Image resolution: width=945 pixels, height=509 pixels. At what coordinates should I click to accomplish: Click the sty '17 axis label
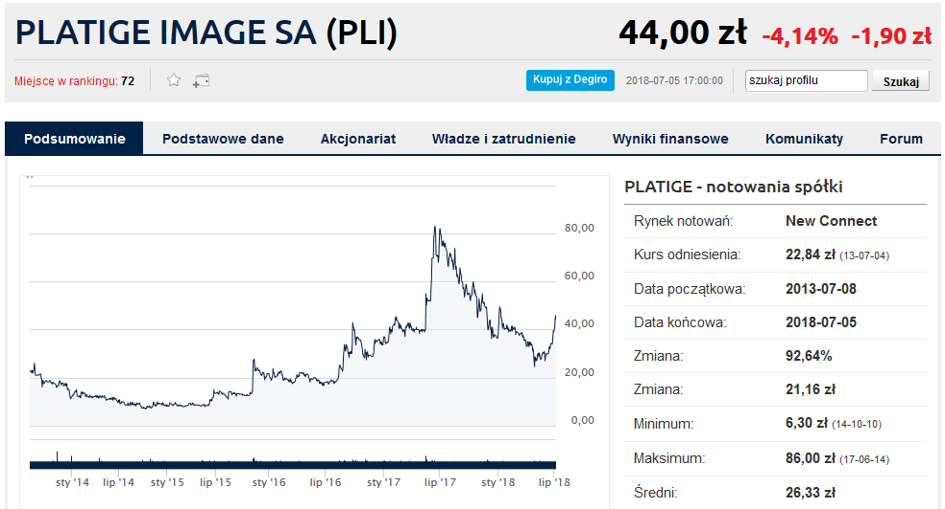[x=383, y=482]
